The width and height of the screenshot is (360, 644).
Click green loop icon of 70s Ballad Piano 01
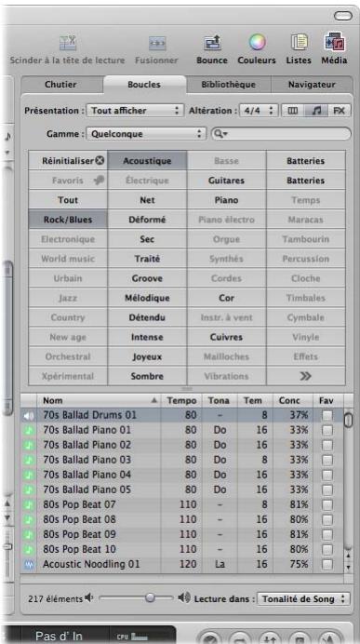click(29, 431)
